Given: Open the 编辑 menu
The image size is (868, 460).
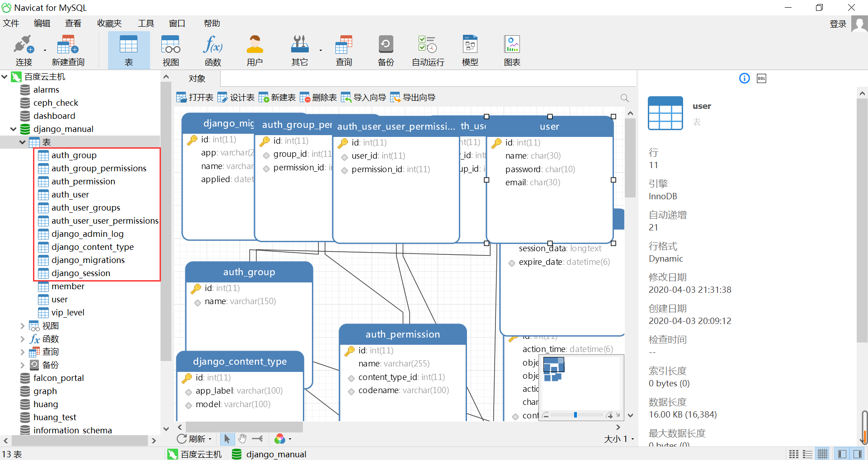Looking at the screenshot, I should click(x=42, y=23).
